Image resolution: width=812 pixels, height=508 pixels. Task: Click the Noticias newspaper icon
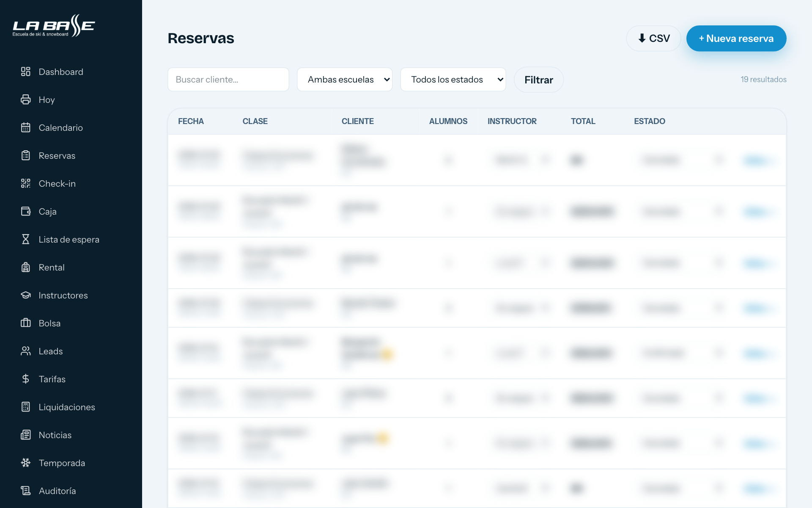26,435
